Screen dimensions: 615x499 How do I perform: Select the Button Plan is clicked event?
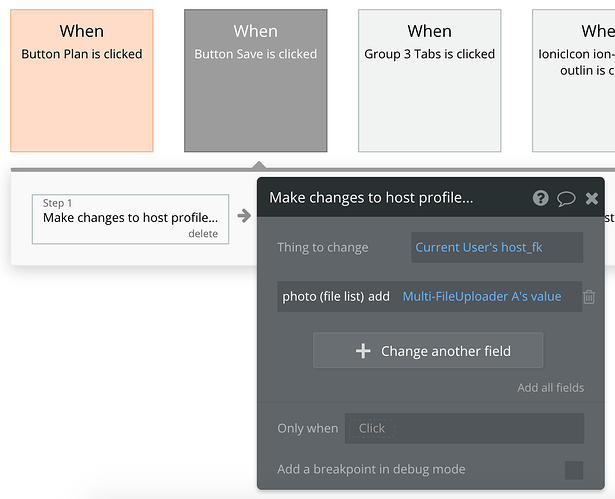[x=82, y=80]
